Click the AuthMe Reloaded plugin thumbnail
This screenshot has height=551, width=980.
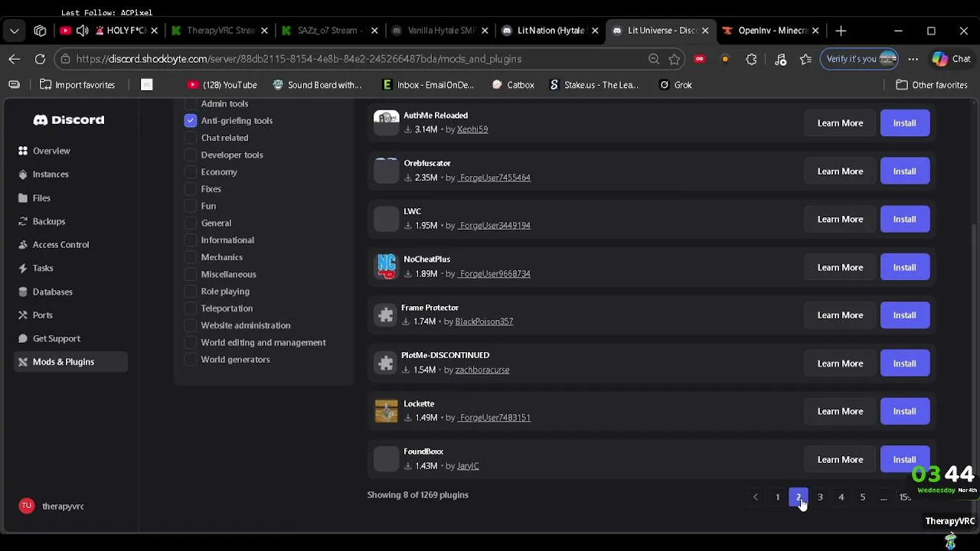(x=387, y=122)
